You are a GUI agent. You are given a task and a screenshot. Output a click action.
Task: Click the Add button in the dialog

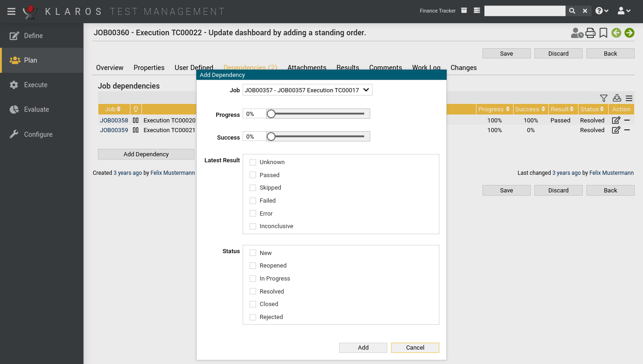[363, 347]
